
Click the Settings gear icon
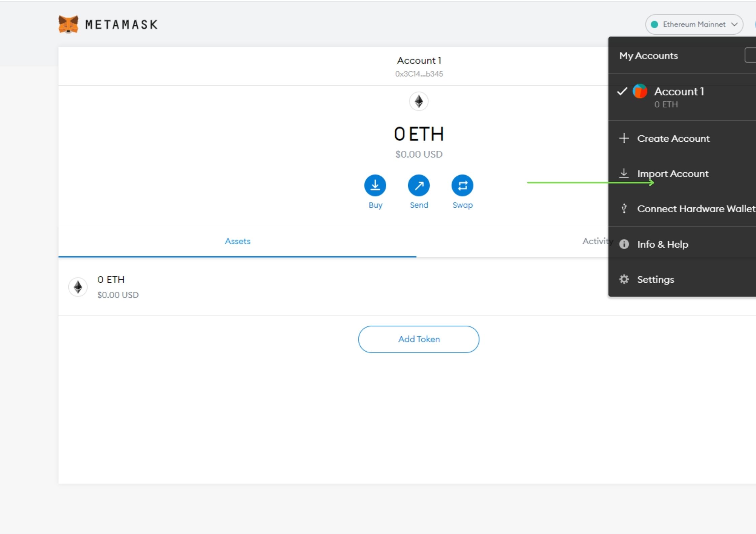[624, 279]
